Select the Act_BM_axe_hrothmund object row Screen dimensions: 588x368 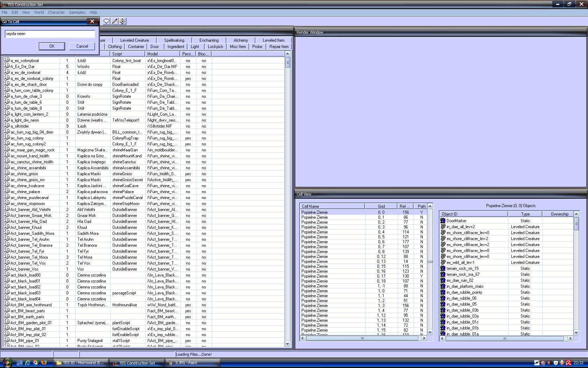(144, 305)
